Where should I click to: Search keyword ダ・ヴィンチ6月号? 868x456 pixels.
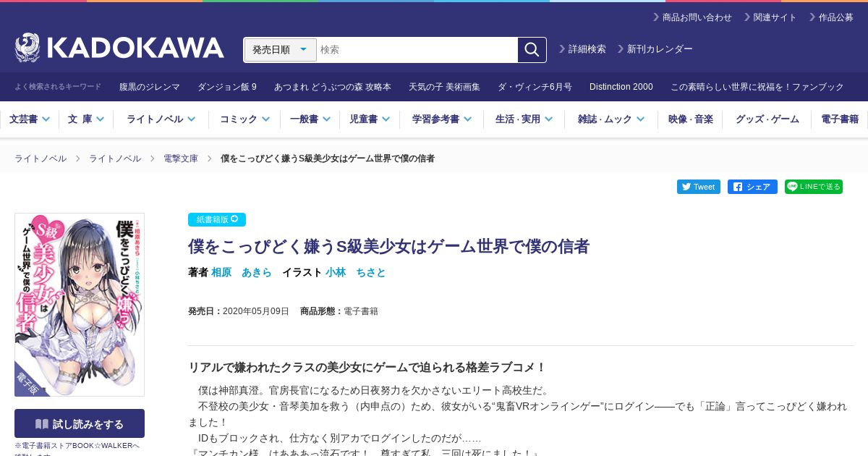point(535,87)
